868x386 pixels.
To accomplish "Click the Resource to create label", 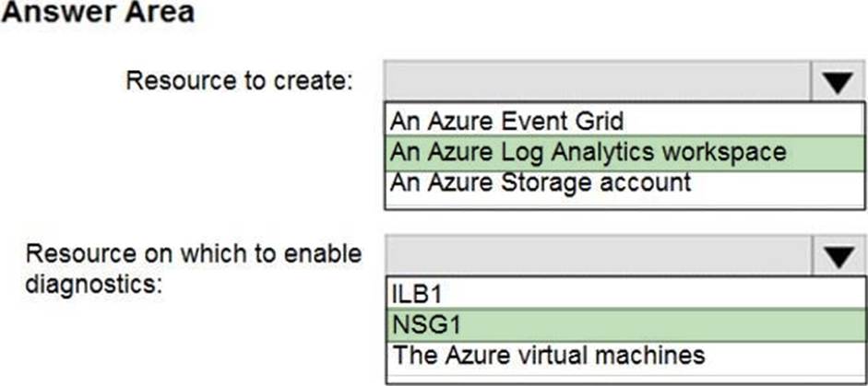I will (x=240, y=80).
